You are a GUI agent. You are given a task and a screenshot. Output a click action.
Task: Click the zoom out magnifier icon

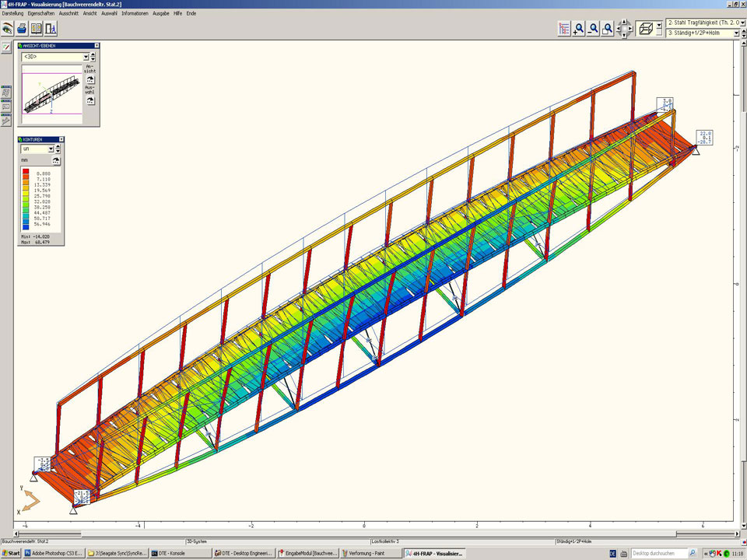tap(593, 29)
